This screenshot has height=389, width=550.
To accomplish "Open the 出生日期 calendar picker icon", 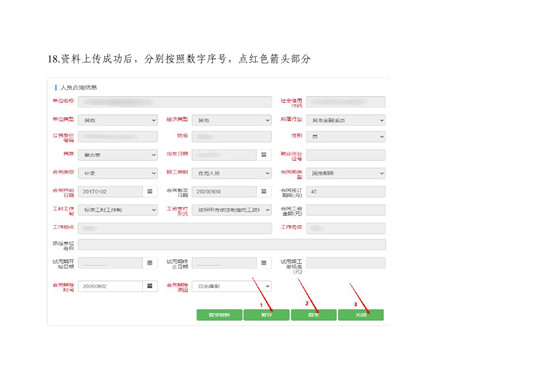I will coord(264,155).
